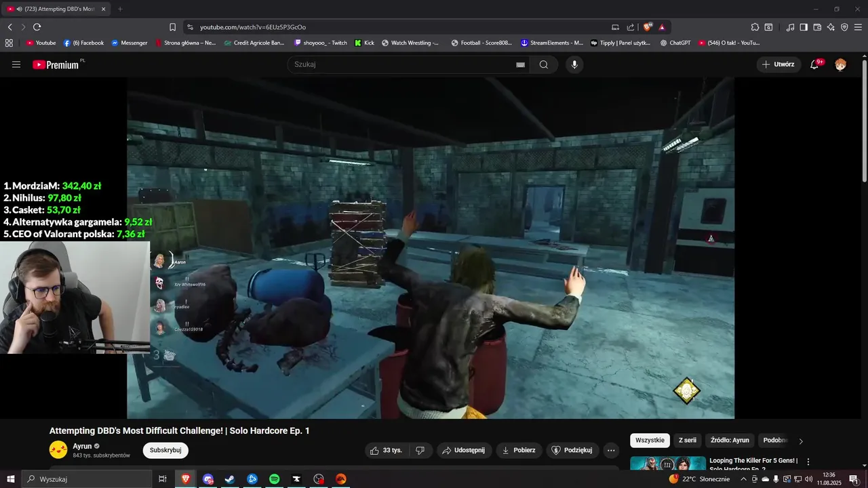Open the YouTube hamburger guide menu
The width and height of the screenshot is (868, 488).
pyautogui.click(x=16, y=64)
